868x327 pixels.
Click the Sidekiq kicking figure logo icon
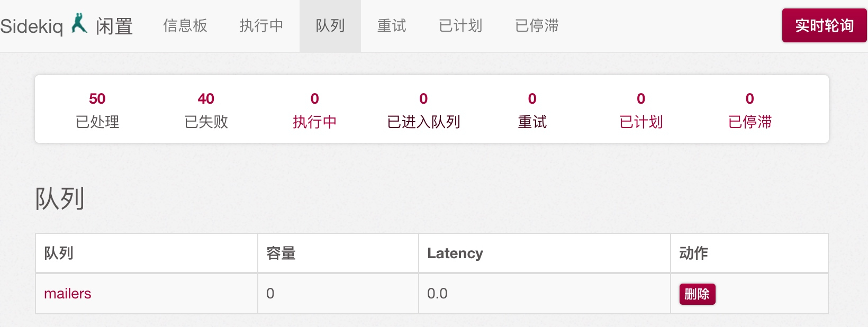click(79, 23)
